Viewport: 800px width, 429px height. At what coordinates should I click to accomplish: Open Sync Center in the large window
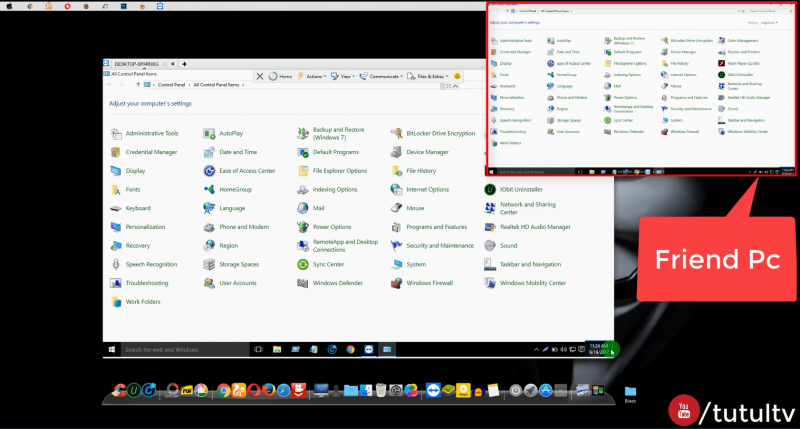click(328, 264)
